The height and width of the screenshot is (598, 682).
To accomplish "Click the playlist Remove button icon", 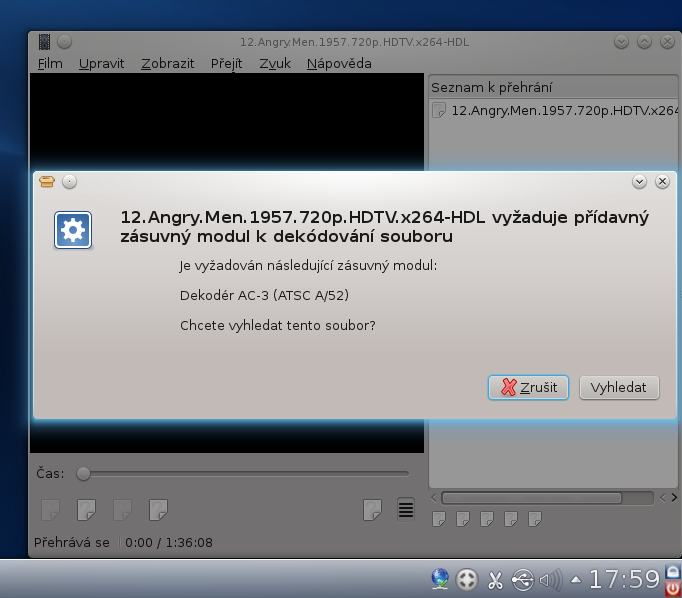I will pyautogui.click(x=463, y=518).
